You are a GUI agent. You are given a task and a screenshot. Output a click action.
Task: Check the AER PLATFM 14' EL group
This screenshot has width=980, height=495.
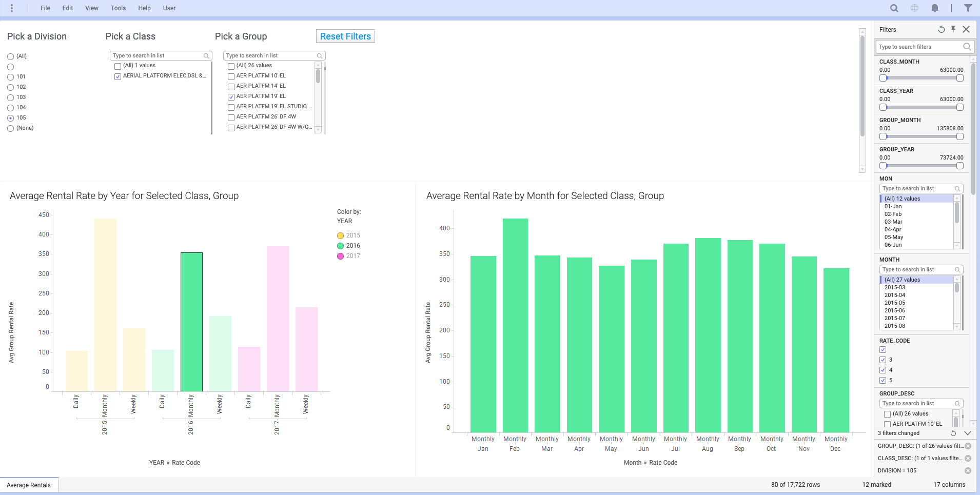click(231, 87)
